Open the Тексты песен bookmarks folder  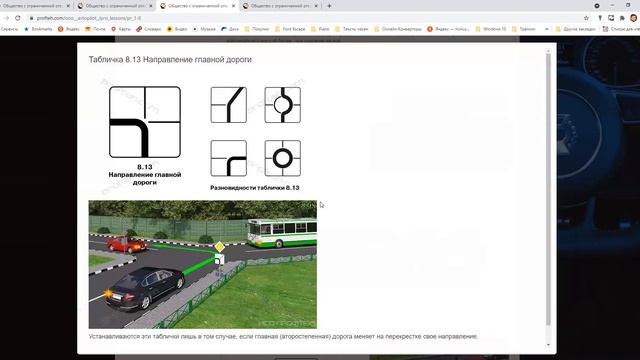point(352,29)
